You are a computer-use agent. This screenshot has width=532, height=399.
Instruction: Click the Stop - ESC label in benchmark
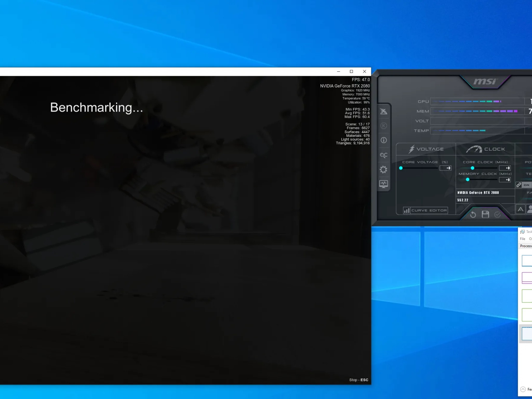tap(359, 380)
